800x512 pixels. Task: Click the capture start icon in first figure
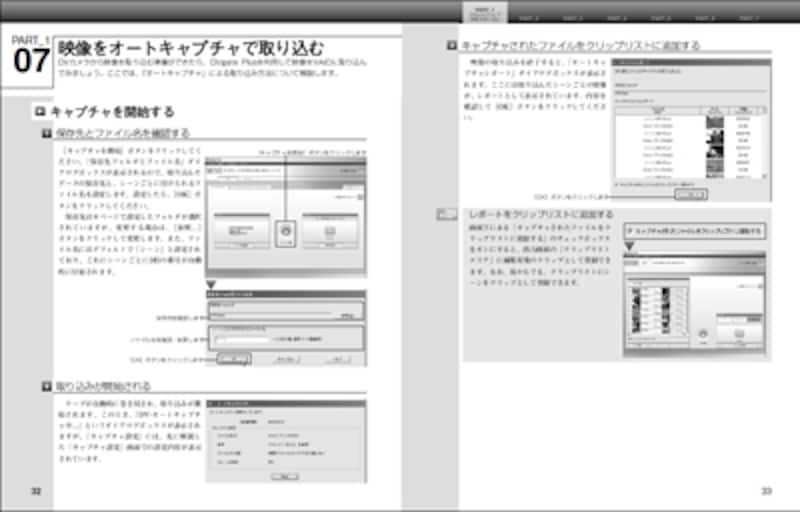(285, 234)
